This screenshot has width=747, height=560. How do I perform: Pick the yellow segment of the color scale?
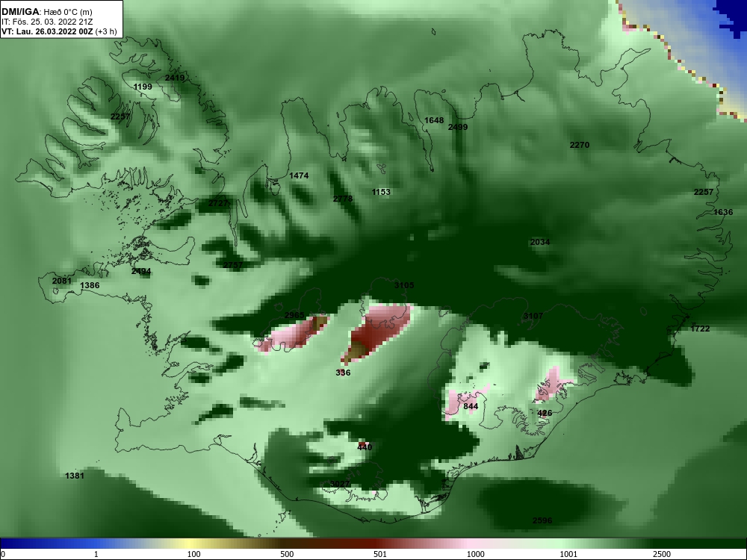point(190,544)
